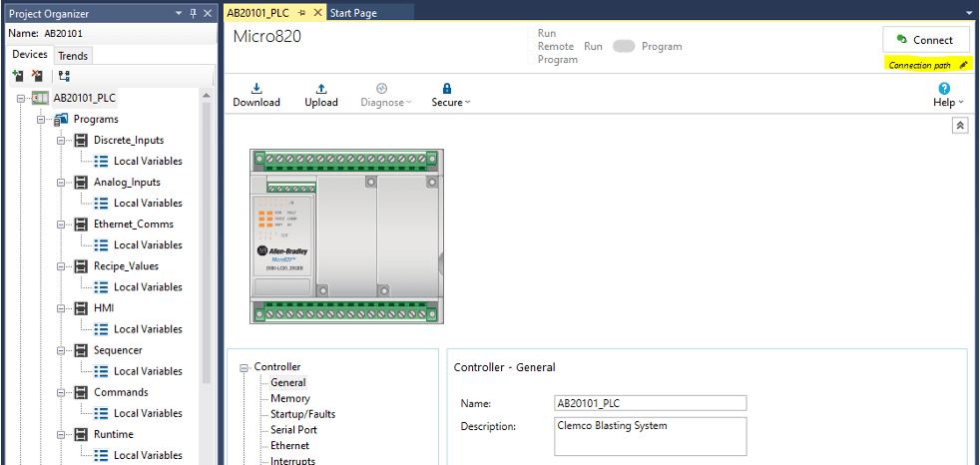Click the Programs folder icon
The width and height of the screenshot is (980, 465).
(x=61, y=119)
